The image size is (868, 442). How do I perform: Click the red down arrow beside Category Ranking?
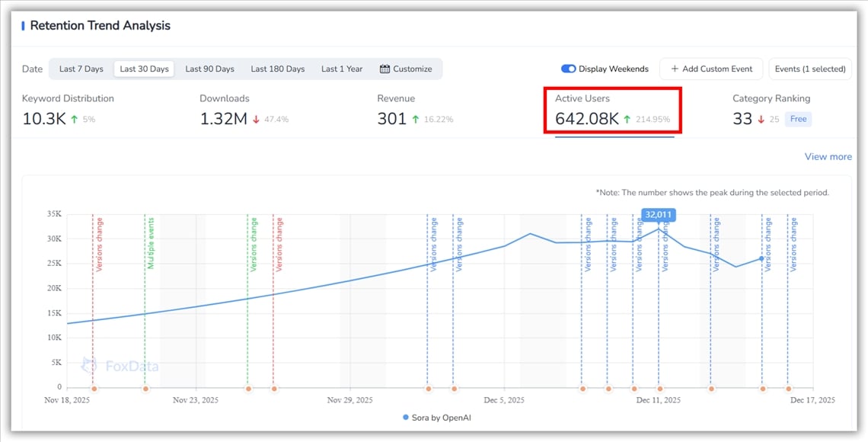[759, 120]
